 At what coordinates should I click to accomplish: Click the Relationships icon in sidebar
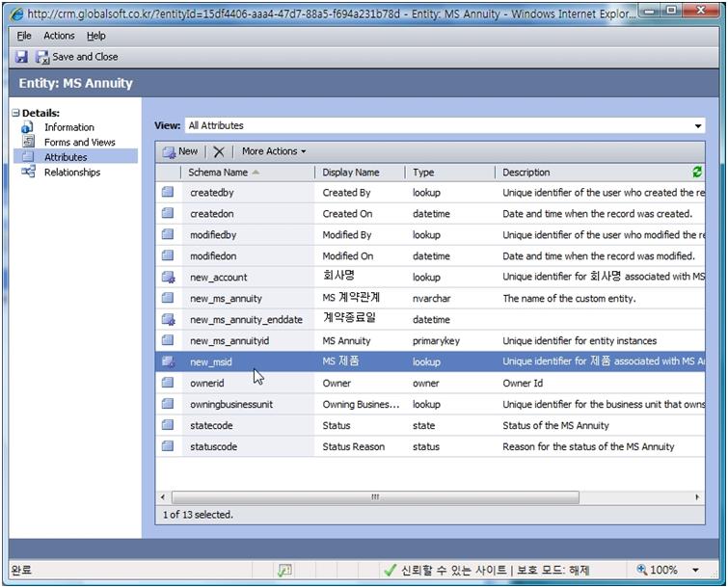28,172
